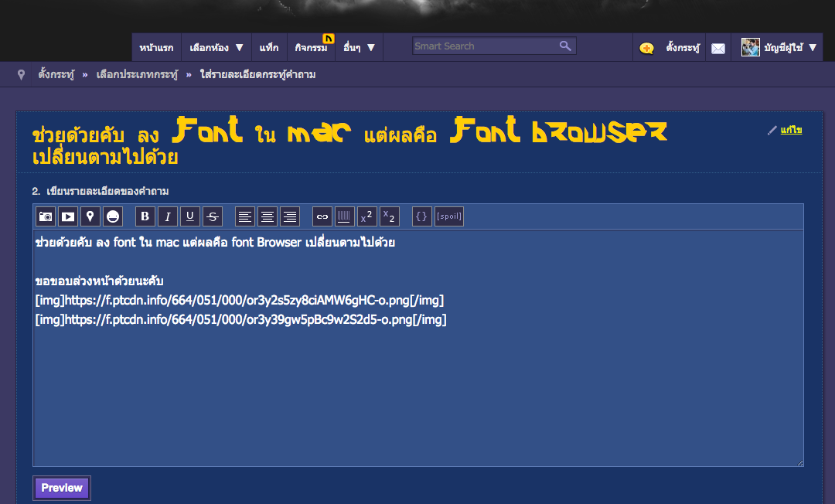The width and height of the screenshot is (835, 504).
Task: Open the emoticon picker
Action: coord(113,216)
